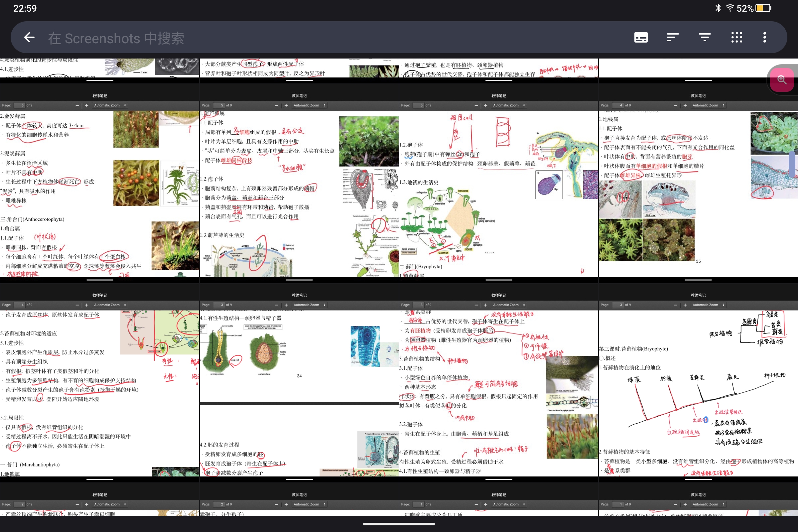
Task: Open the screenshot containing '苔藓植物的结构'
Action: (499, 383)
